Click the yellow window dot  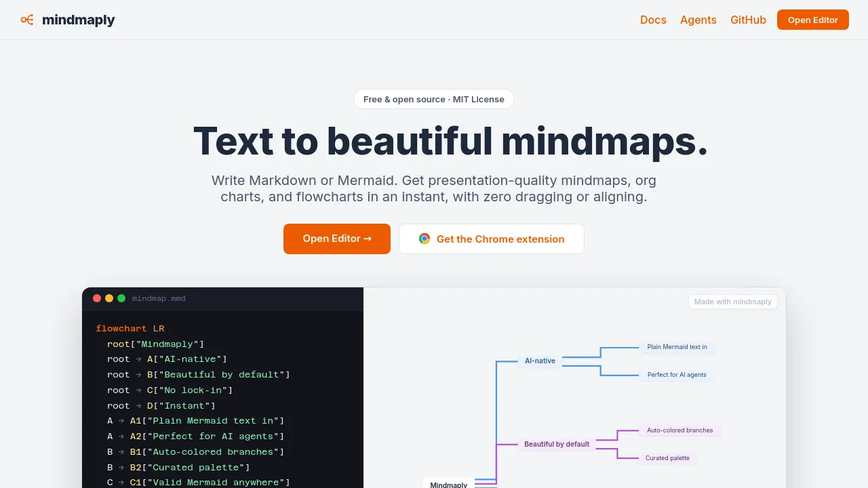[x=109, y=298]
